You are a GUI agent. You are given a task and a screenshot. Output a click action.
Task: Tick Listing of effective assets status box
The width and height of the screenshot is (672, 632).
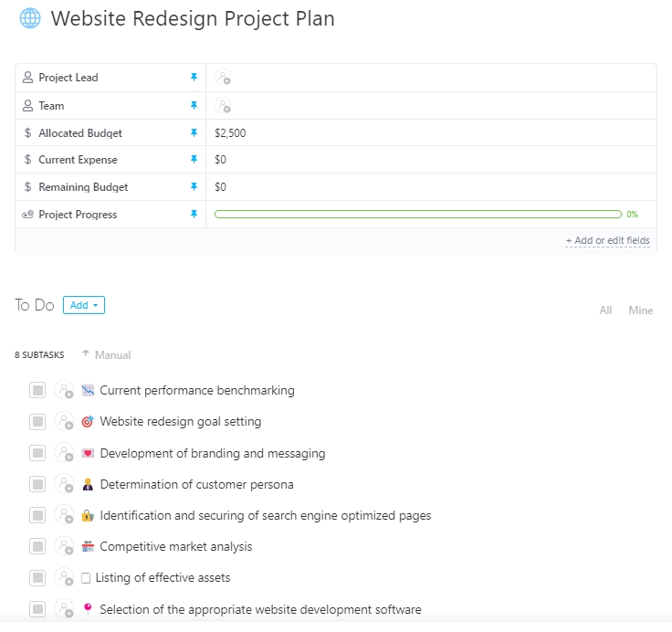click(37, 577)
